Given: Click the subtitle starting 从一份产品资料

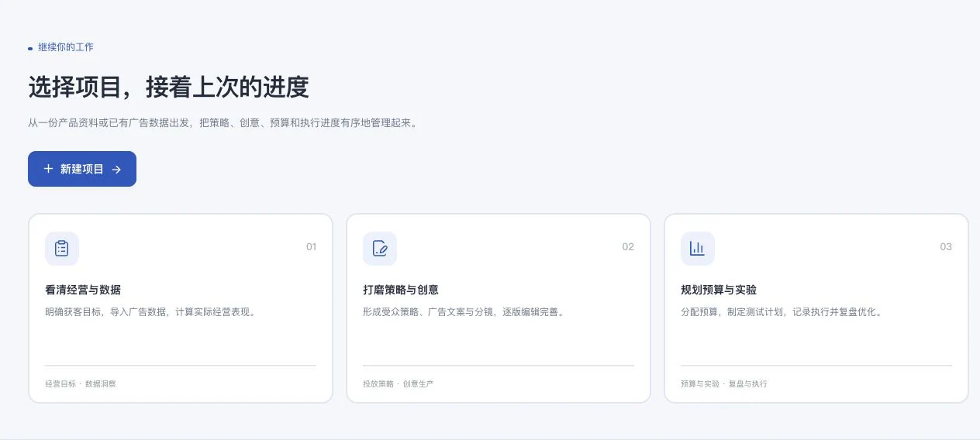Looking at the screenshot, I should click(225, 122).
